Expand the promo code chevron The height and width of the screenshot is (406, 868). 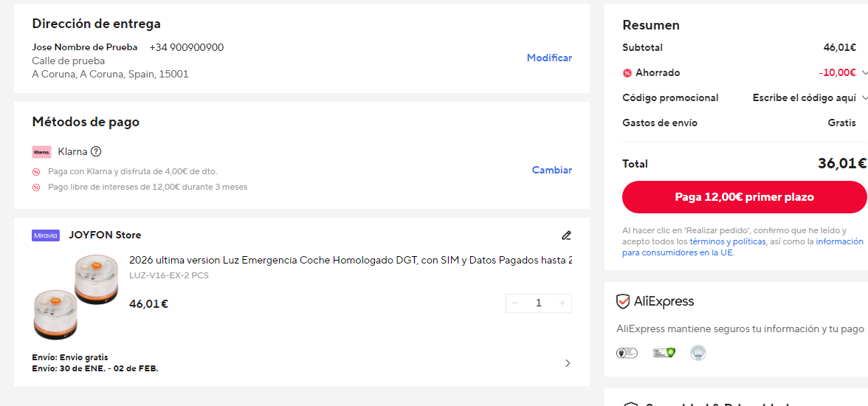click(x=865, y=98)
